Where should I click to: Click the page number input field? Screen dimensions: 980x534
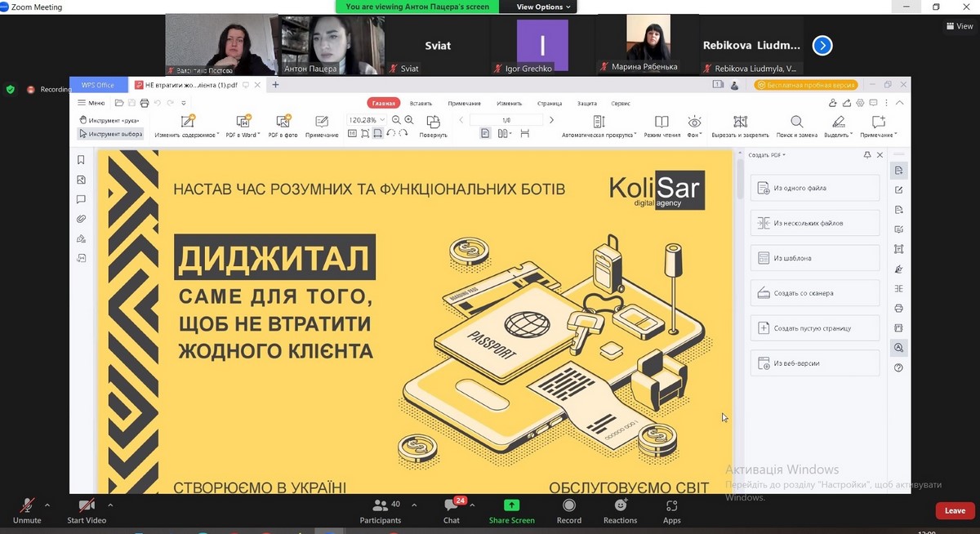pos(506,120)
